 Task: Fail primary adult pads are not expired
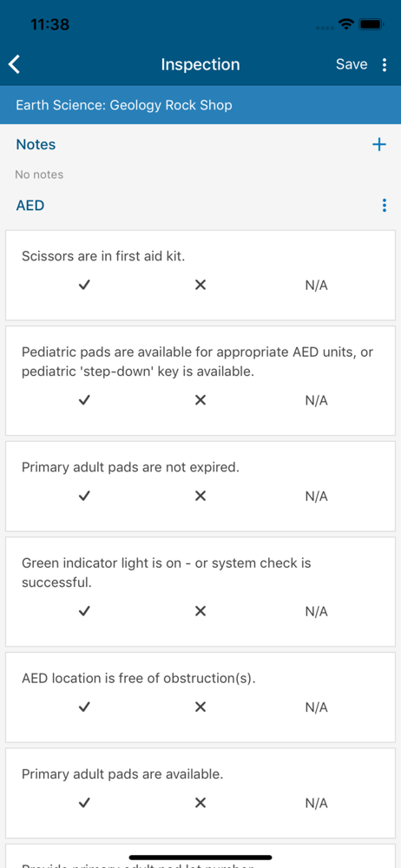tap(200, 496)
